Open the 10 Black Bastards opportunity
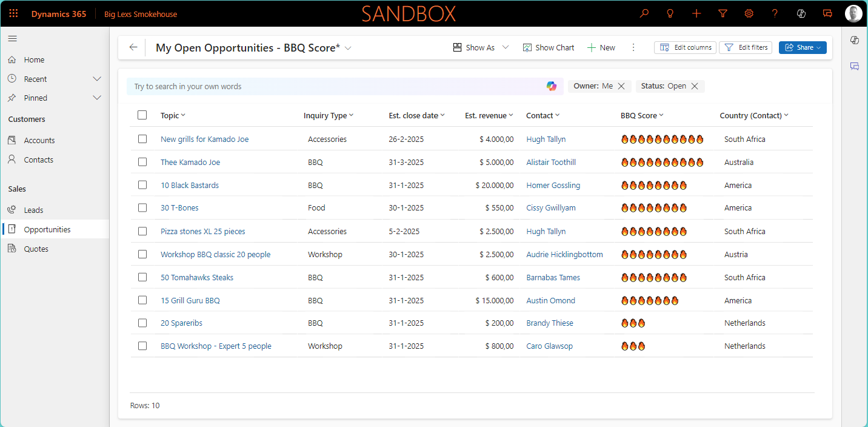Image resolution: width=868 pixels, height=427 pixels. [190, 185]
